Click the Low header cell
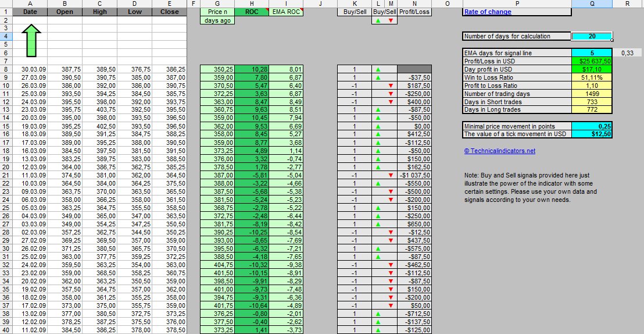The height and width of the screenshot is (334, 644). [134, 12]
